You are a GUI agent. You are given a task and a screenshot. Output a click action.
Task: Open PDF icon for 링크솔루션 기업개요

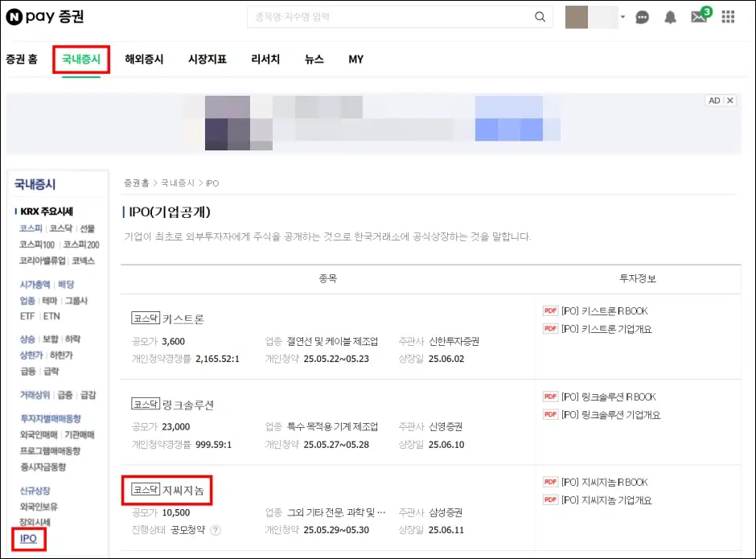pos(550,414)
